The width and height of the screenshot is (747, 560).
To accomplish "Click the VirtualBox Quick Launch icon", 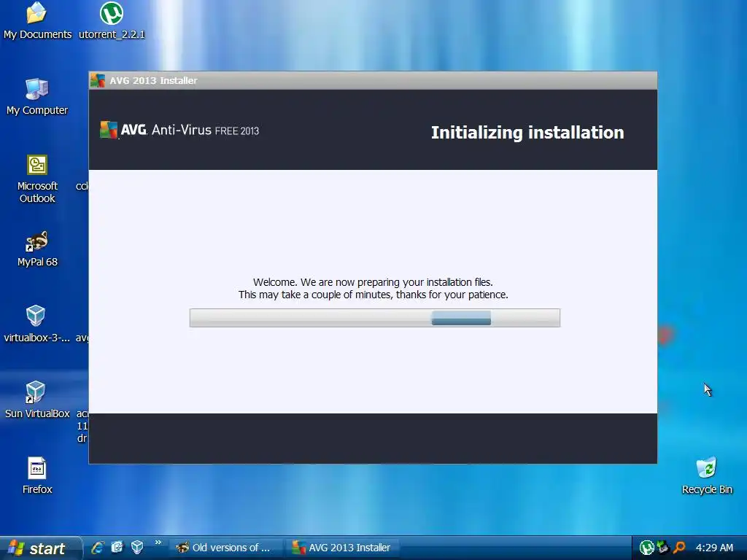I will click(137, 548).
